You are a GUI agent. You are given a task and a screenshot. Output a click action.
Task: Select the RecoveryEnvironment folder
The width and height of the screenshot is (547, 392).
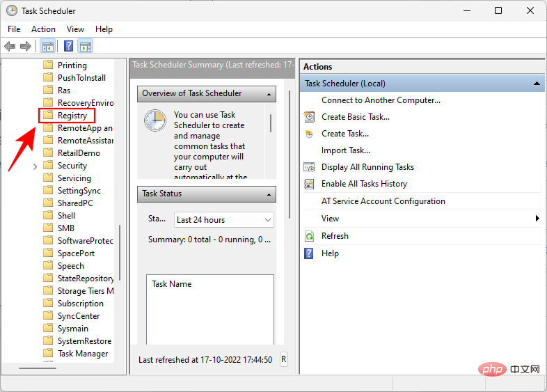pyautogui.click(x=86, y=102)
